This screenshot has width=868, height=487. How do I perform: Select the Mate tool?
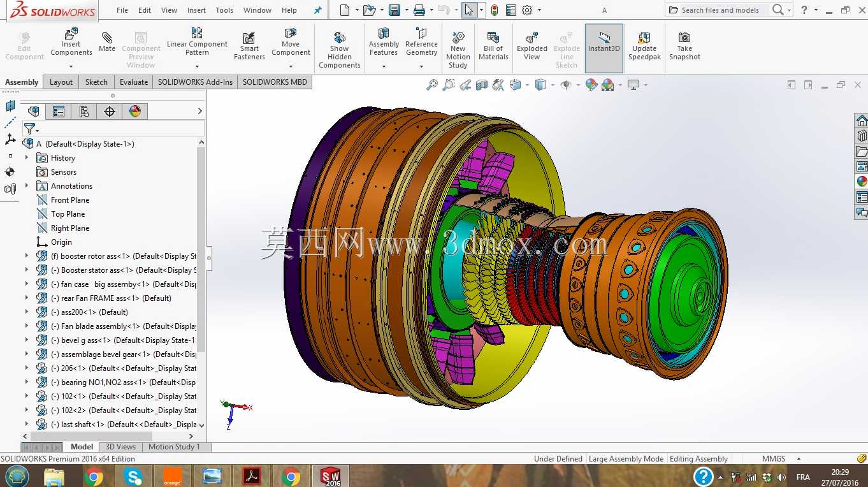tap(107, 42)
